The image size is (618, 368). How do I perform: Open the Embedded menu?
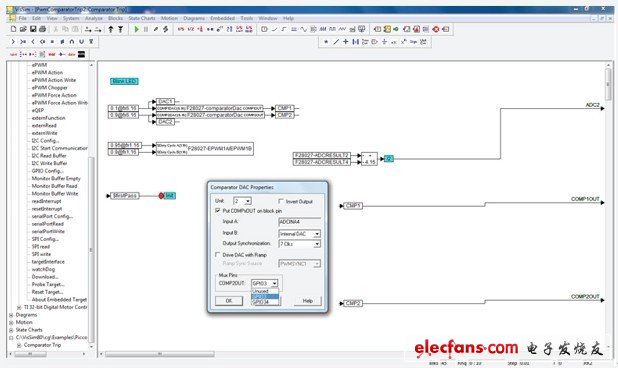click(222, 18)
